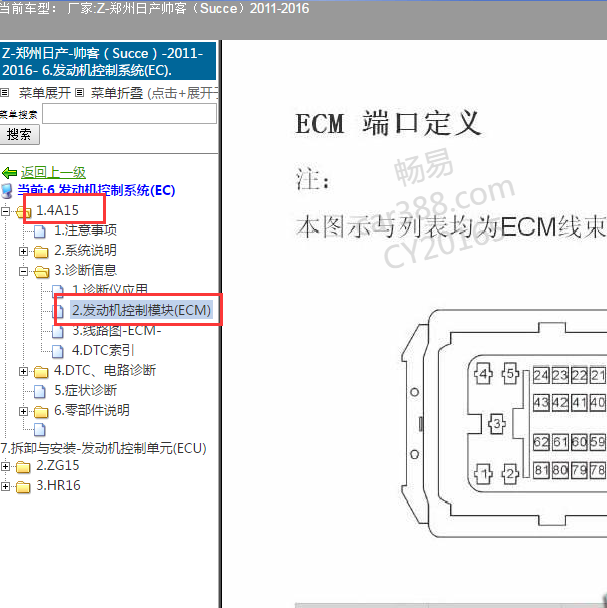Click the 菜单折叠 list icon

[79, 93]
